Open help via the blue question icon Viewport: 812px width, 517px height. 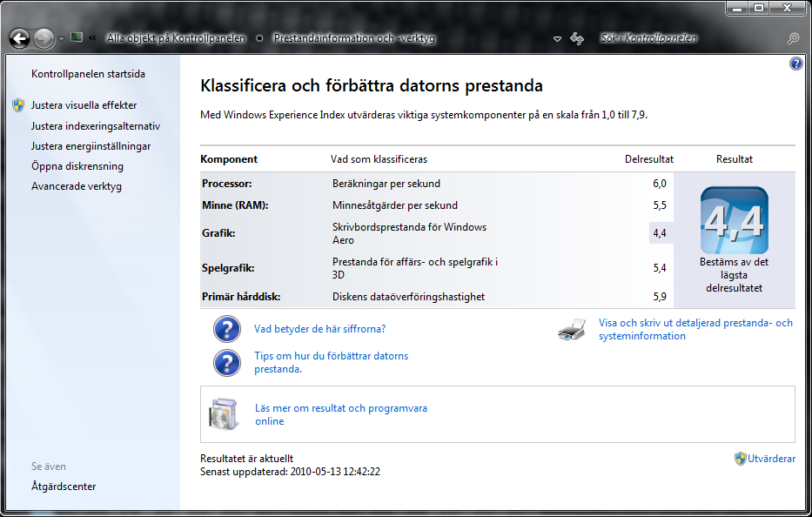pyautogui.click(x=796, y=64)
